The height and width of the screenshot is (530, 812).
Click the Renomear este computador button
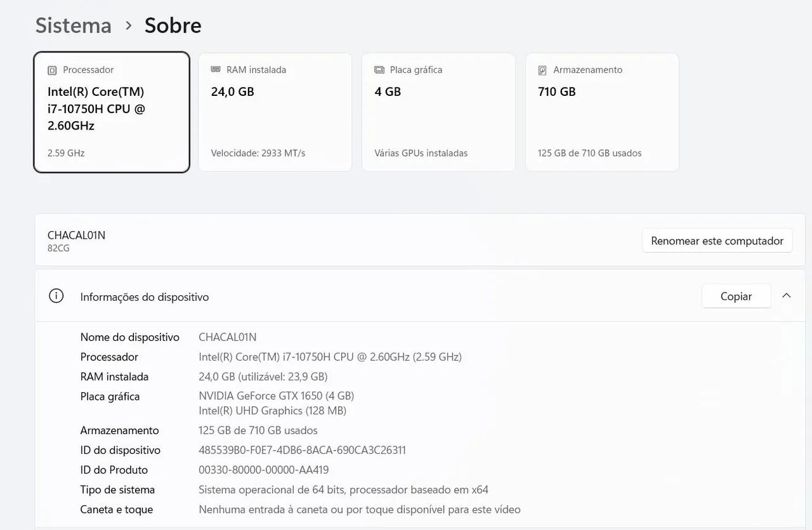pyautogui.click(x=717, y=241)
